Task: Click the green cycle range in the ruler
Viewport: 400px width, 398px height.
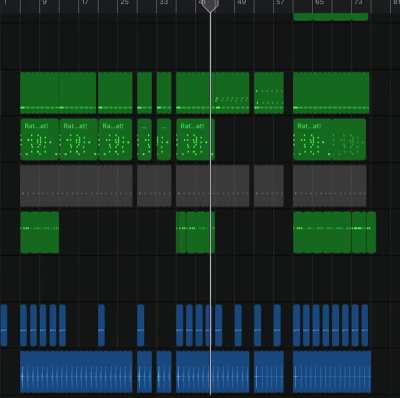Action: pos(331,17)
